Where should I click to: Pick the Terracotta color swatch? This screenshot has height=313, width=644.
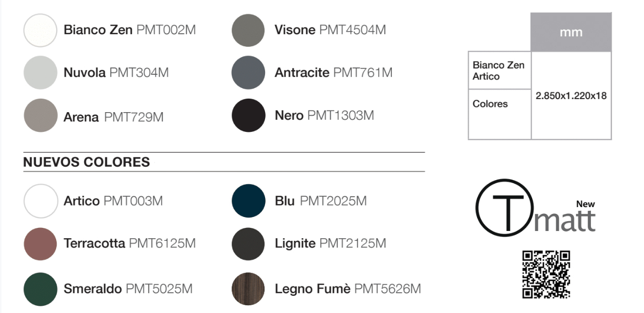40,243
